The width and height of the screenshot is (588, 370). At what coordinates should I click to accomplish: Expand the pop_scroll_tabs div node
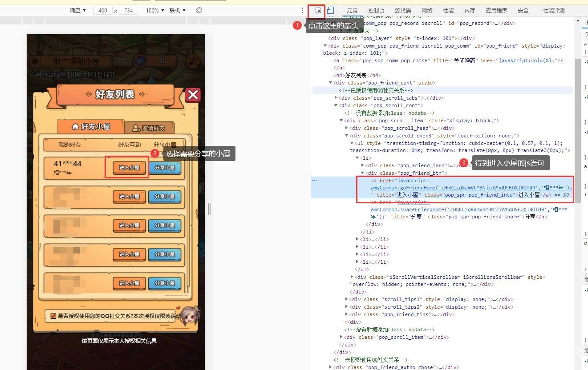[336, 98]
